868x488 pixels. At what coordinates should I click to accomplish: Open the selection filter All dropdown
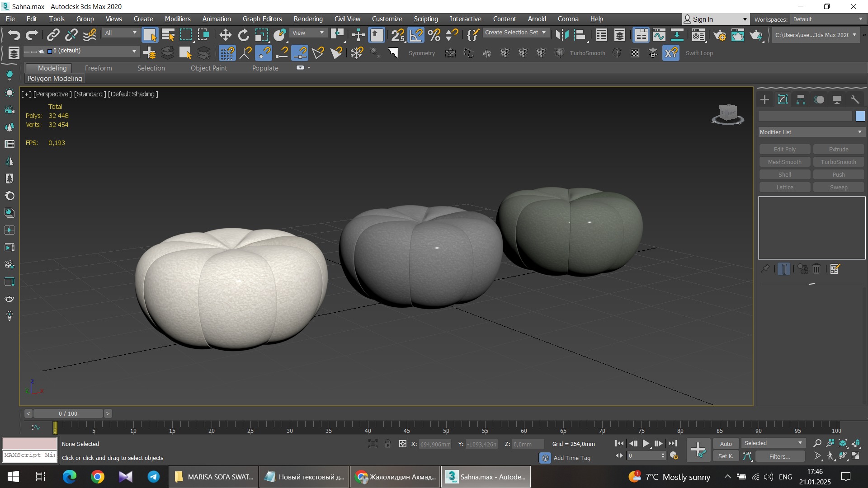pos(120,33)
